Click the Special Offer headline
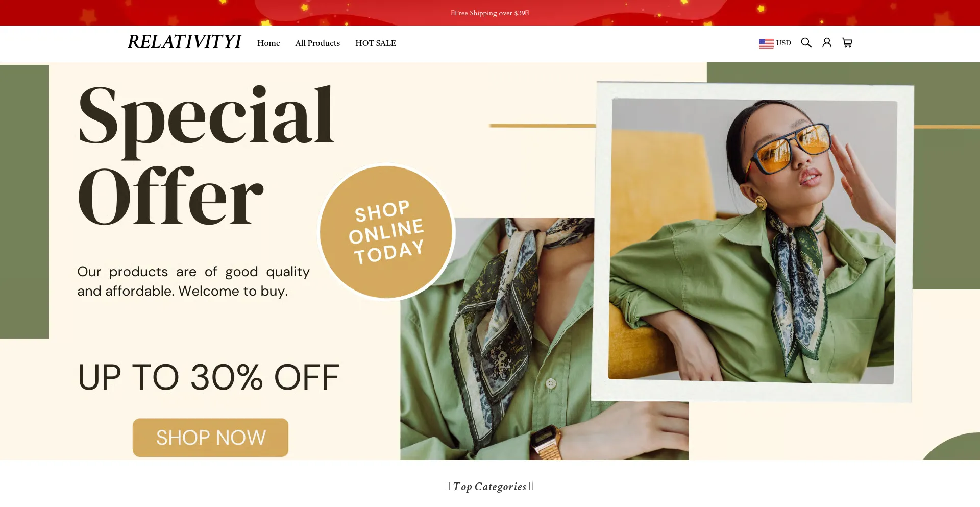 [x=206, y=156]
